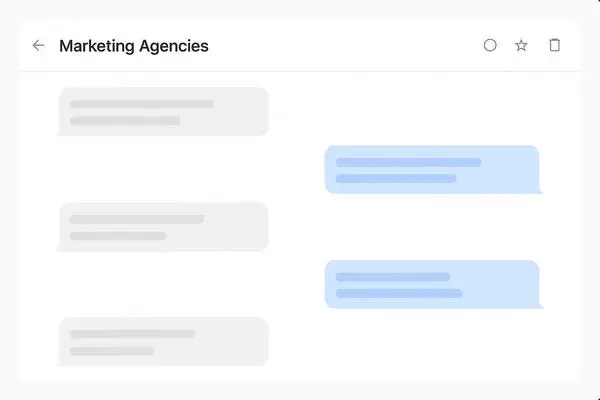The image size is (600, 400).
Task: Click the circle mark-unread icon in header
Action: click(x=490, y=45)
